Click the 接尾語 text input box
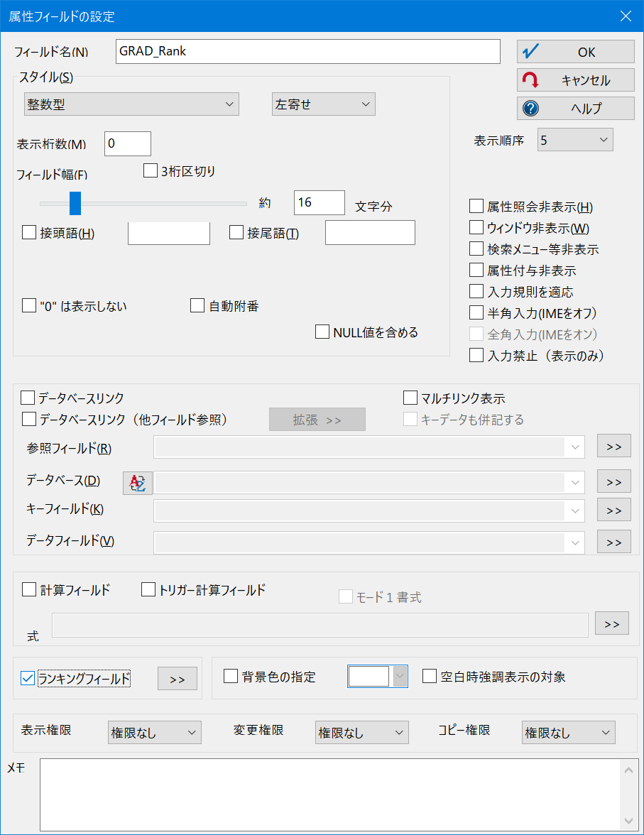Screen dimensions: 644x835 [370, 233]
